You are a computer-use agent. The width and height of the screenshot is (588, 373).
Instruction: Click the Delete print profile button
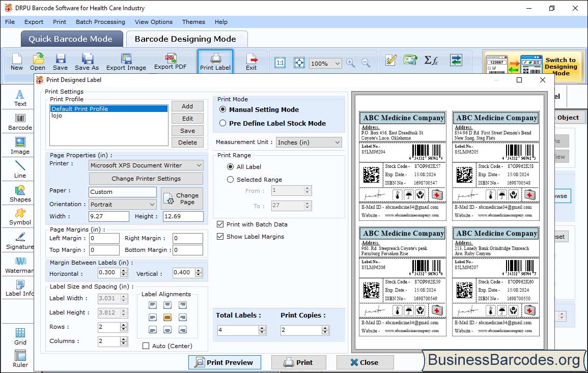187,142
